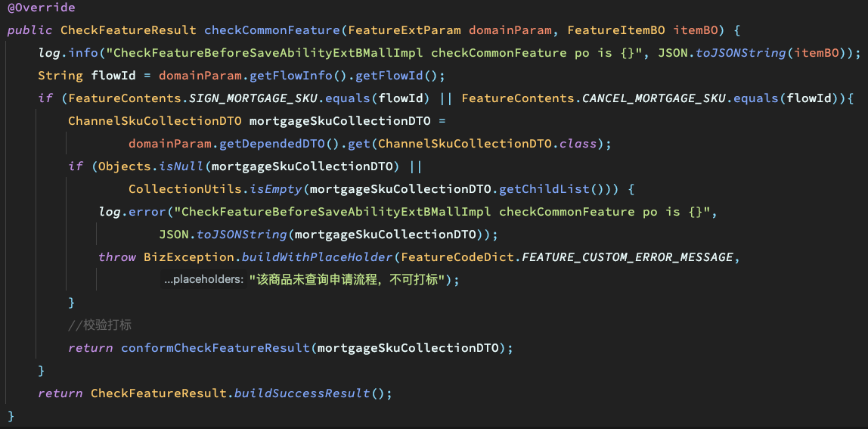Click JSON.toJSONString(mortgageSkuCollectionDTO) in the error log
Screen dimensions: 868x429
pyautogui.click(x=321, y=235)
